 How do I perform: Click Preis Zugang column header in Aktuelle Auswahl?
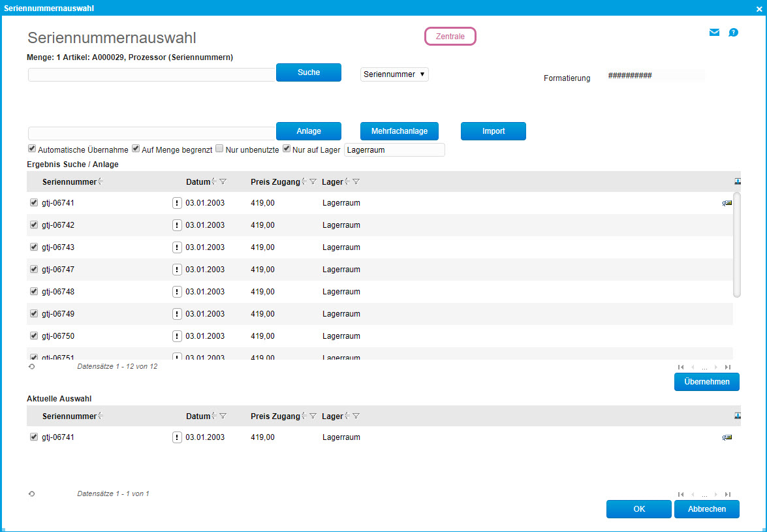[x=275, y=416]
